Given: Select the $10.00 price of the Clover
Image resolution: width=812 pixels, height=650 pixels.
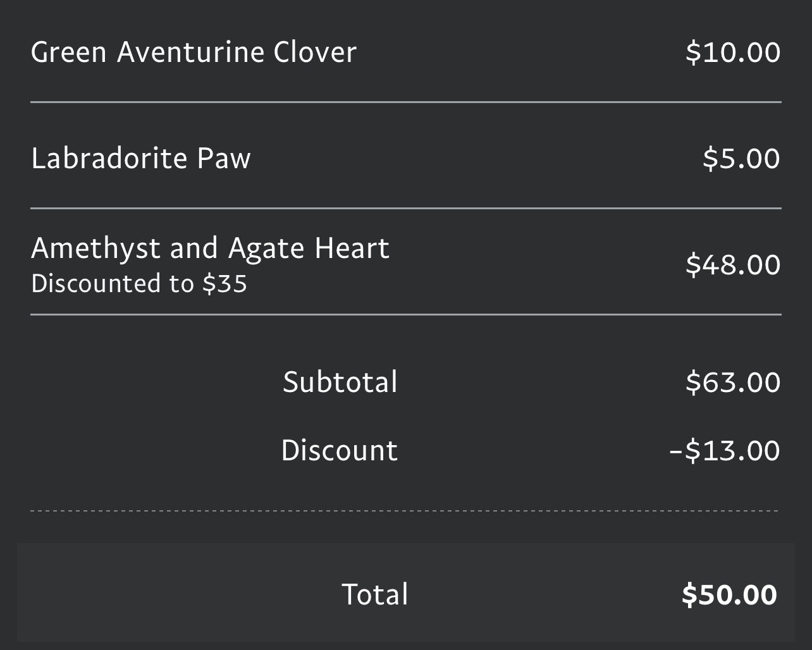Looking at the screenshot, I should point(732,52).
